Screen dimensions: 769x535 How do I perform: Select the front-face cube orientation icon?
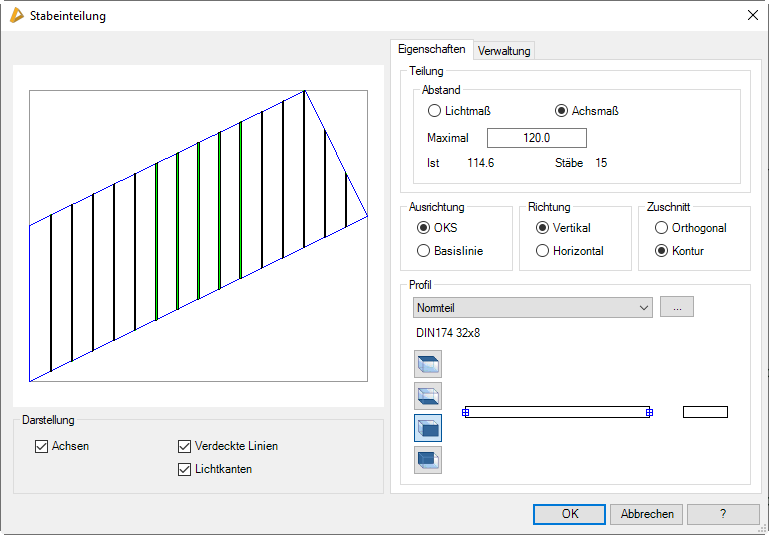point(428,428)
